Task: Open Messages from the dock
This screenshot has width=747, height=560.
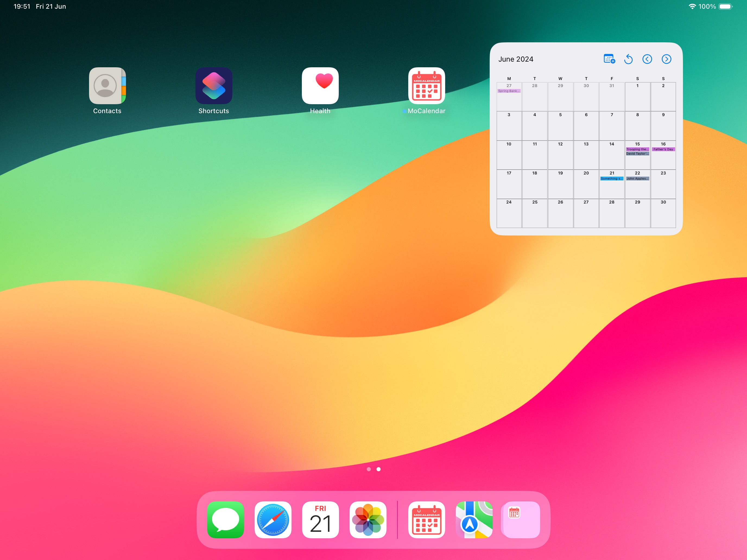Action: pyautogui.click(x=226, y=520)
